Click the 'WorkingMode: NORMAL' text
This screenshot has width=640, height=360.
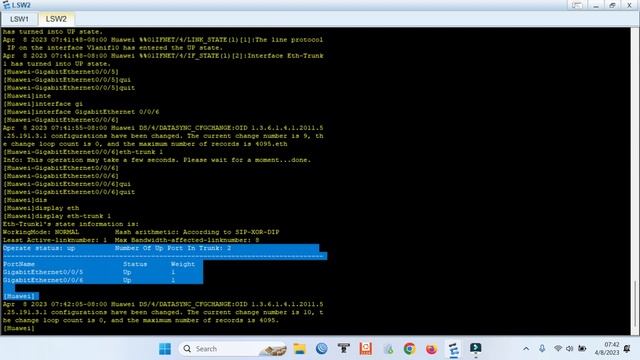tap(41, 232)
